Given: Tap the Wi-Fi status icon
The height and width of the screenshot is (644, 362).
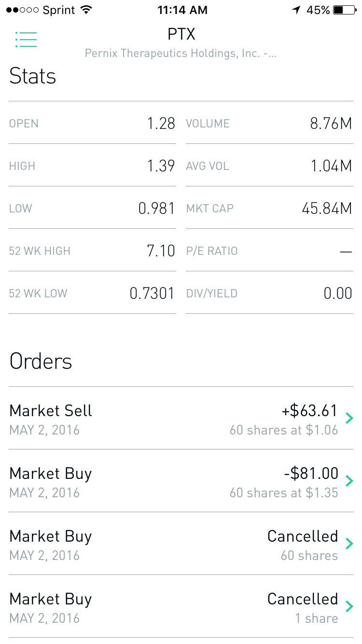Looking at the screenshot, I should 87,10.
